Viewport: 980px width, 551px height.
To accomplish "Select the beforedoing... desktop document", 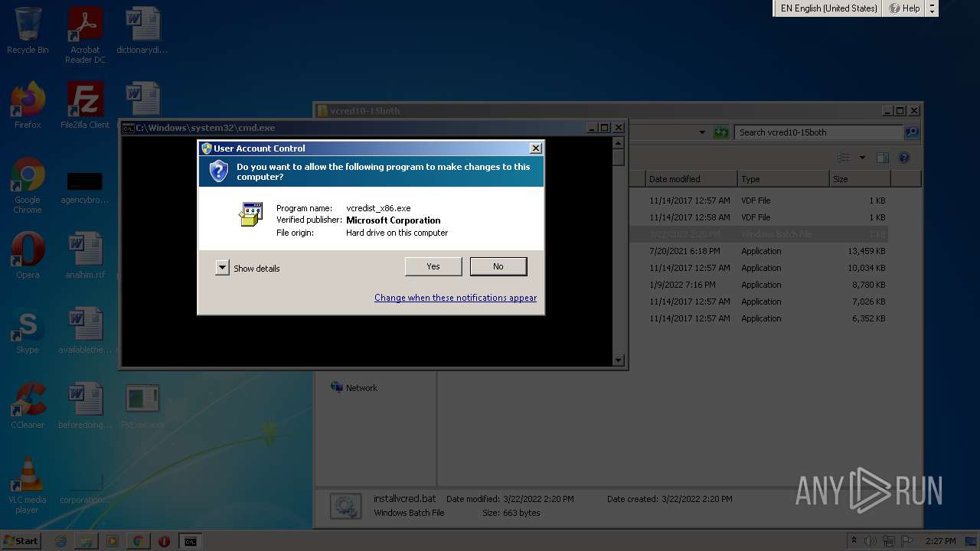I will [x=85, y=406].
